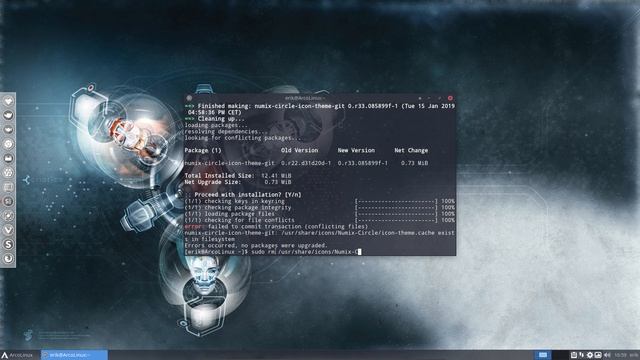Click the terminal title 'erik@ArcoLinux'

(305, 98)
